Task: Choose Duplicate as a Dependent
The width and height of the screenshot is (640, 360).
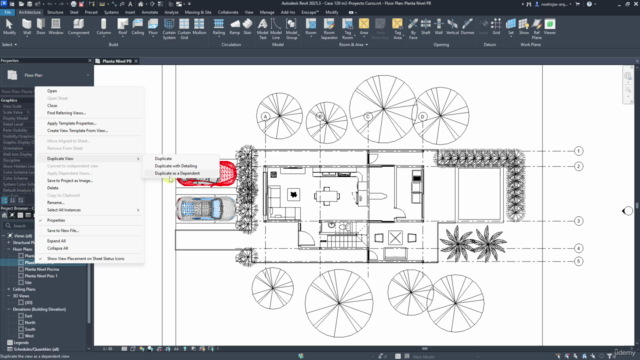Action: pos(177,173)
